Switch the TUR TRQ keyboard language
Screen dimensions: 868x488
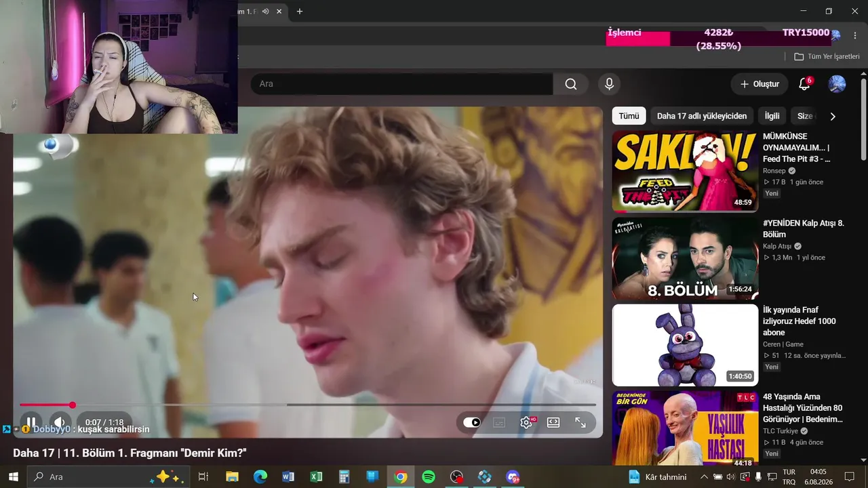789,476
